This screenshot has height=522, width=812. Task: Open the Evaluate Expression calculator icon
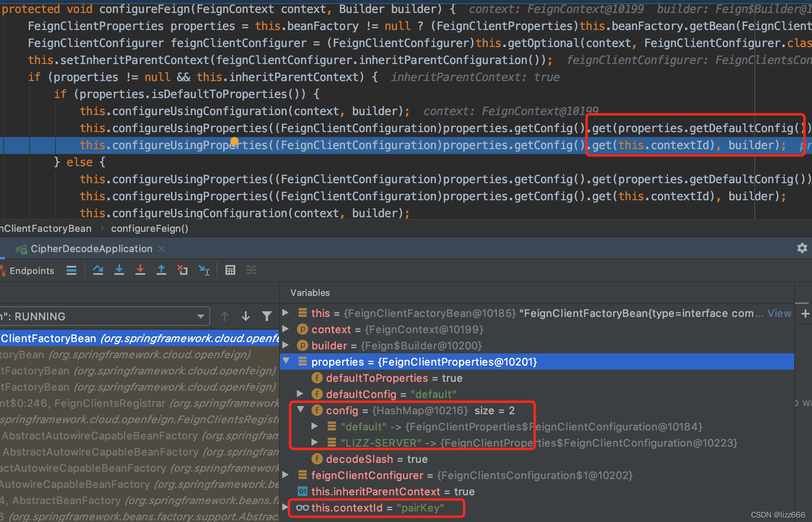coord(230,270)
